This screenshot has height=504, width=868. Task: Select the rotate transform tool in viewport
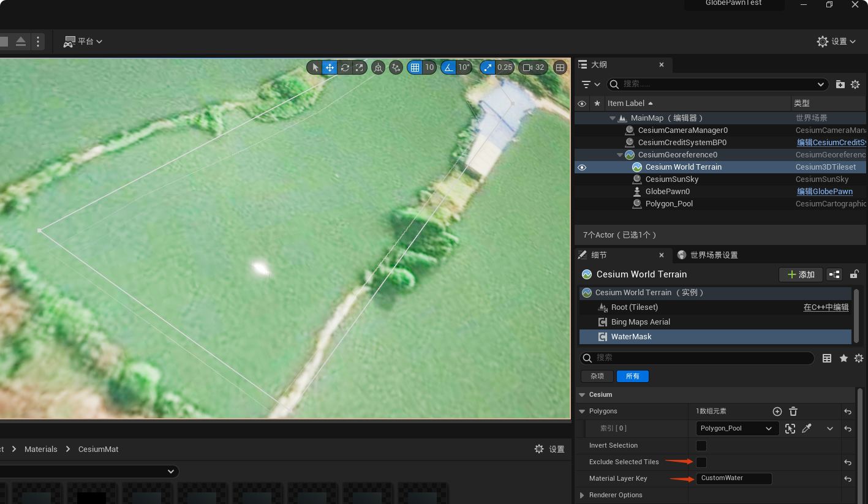pyautogui.click(x=345, y=67)
